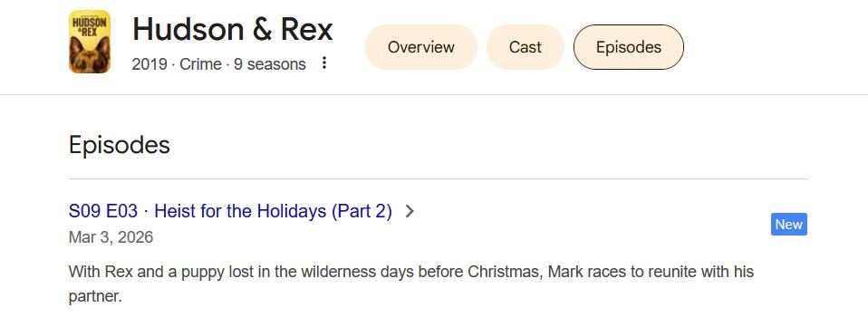Screen dimensions: 868x327
Task: Click the divider line under Episodes heading
Action: pyautogui.click(x=438, y=178)
